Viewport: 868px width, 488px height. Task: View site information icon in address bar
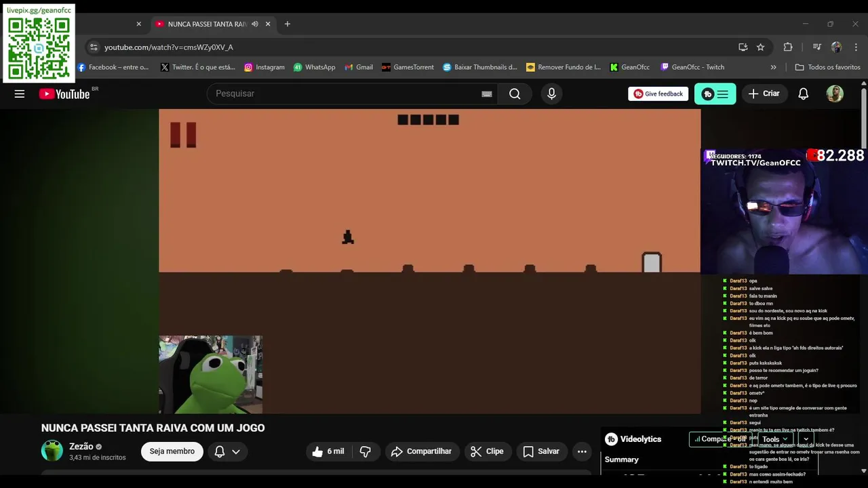tap(94, 47)
